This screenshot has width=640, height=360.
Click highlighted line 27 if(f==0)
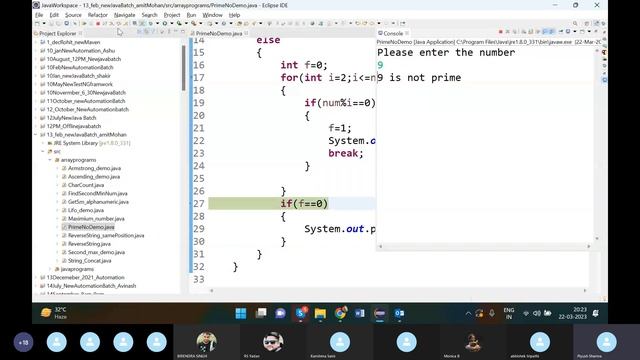point(292,204)
